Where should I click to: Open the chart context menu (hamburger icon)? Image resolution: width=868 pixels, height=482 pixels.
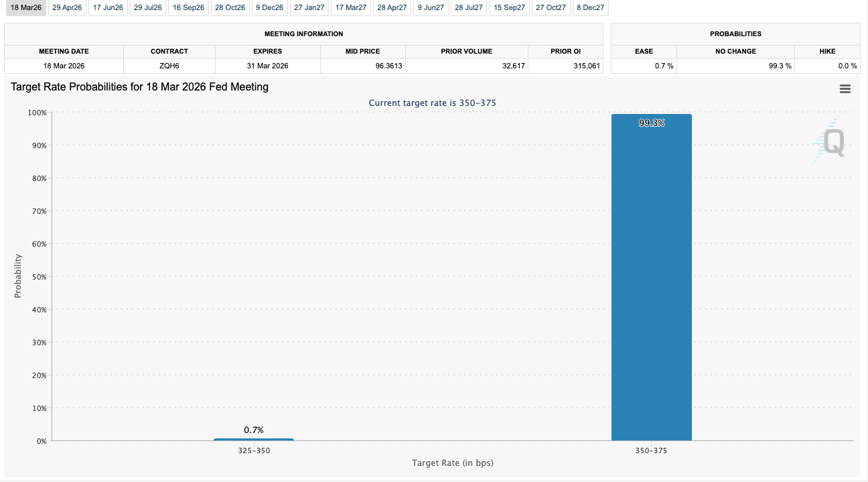tap(845, 88)
